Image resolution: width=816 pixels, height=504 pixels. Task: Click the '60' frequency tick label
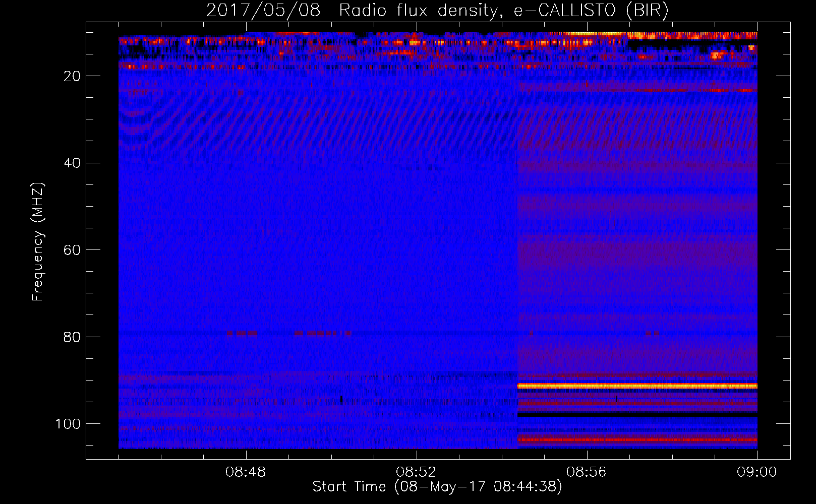(72, 250)
